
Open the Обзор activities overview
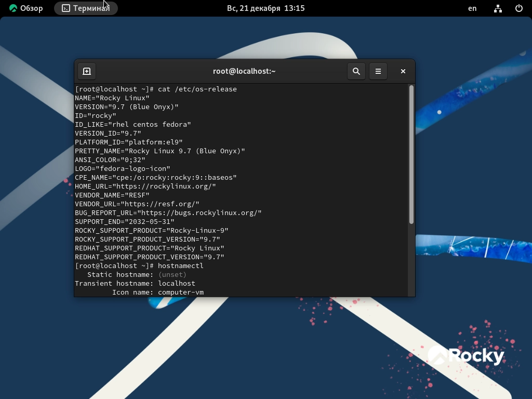coord(26,8)
